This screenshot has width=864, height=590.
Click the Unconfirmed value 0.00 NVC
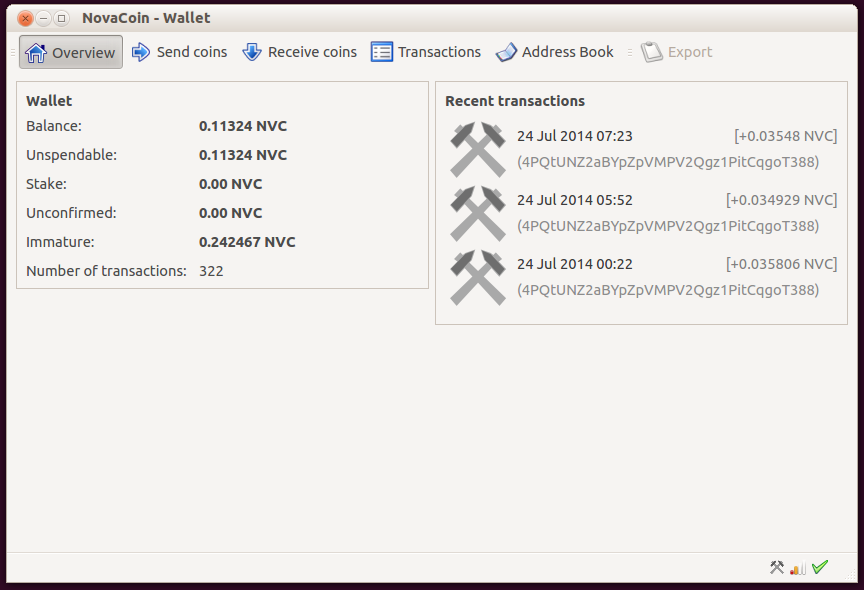click(230, 213)
